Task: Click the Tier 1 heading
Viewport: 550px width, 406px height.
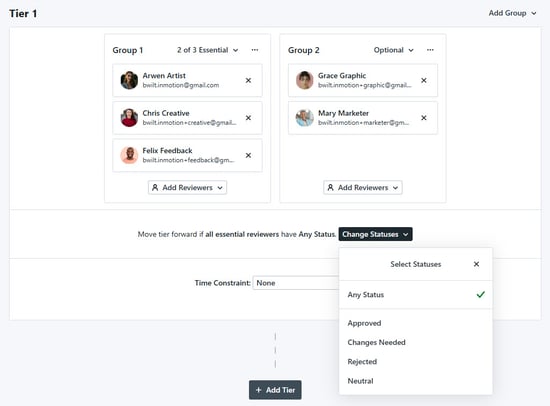Action: click(23, 13)
